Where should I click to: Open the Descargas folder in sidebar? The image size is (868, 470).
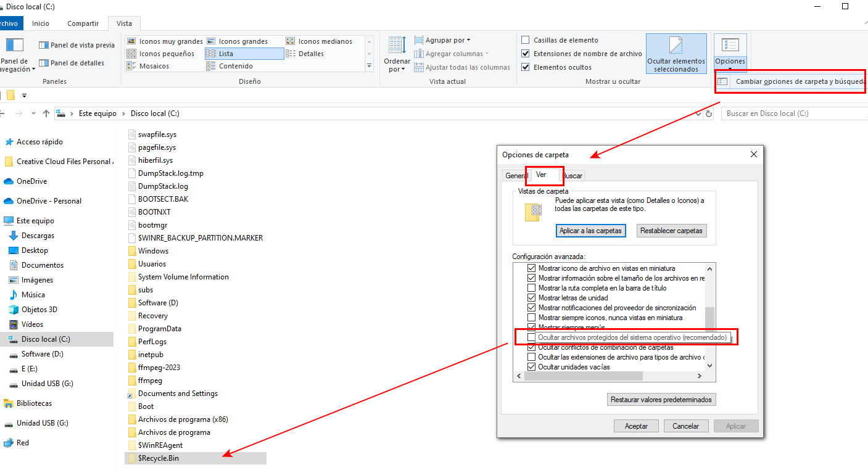[38, 236]
